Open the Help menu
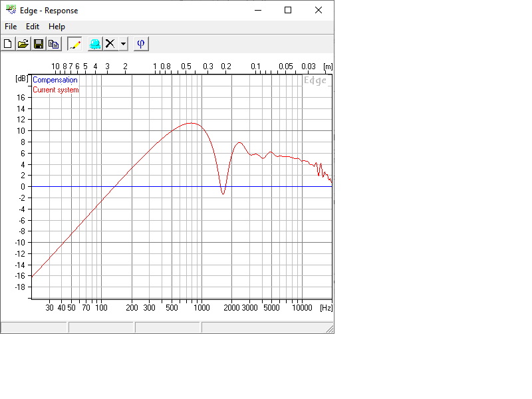Image resolution: width=532 pixels, height=399 pixels. [57, 27]
